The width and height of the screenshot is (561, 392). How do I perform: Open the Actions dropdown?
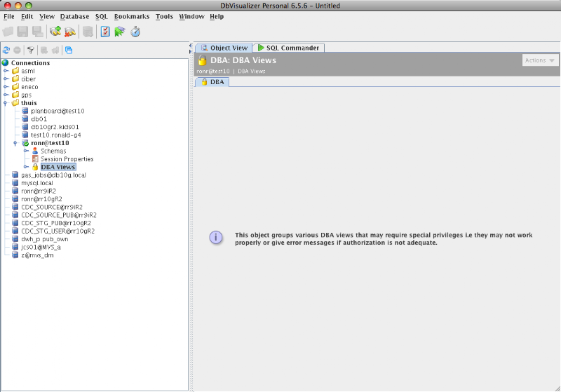point(540,60)
